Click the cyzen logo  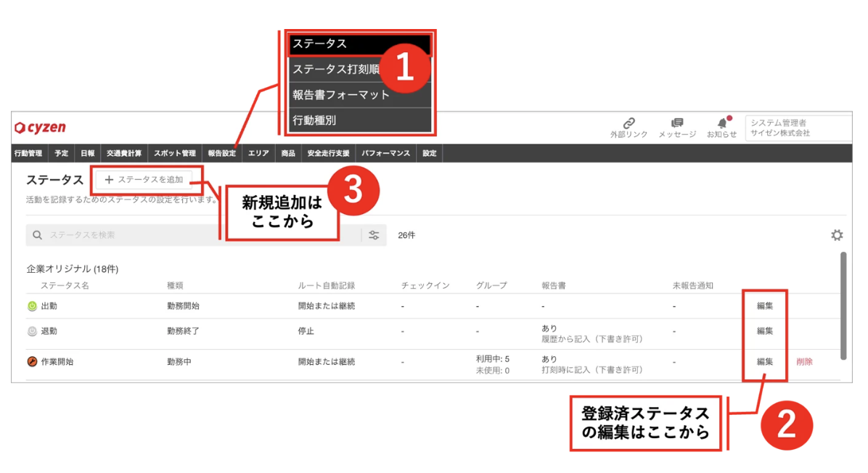click(x=40, y=128)
